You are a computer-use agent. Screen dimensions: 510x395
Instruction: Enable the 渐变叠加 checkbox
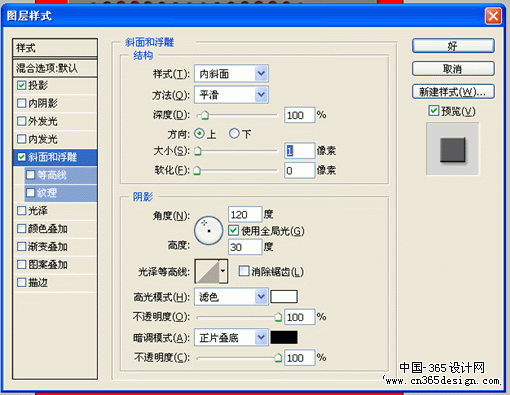(21, 247)
